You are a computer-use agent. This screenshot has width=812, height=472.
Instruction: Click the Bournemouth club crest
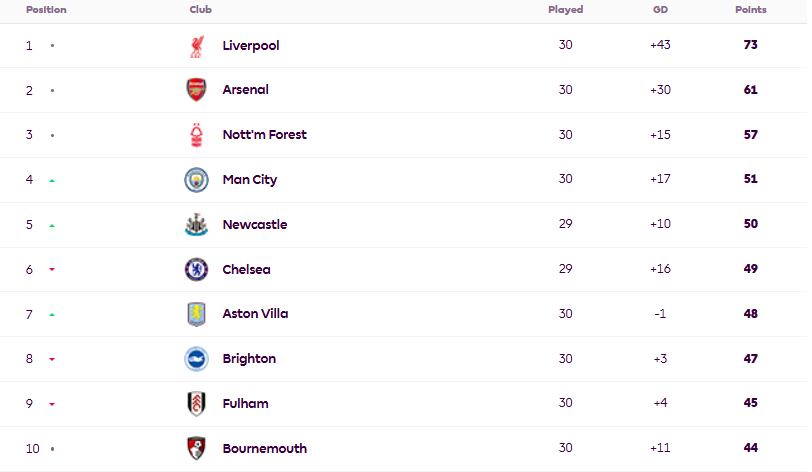tap(196, 448)
